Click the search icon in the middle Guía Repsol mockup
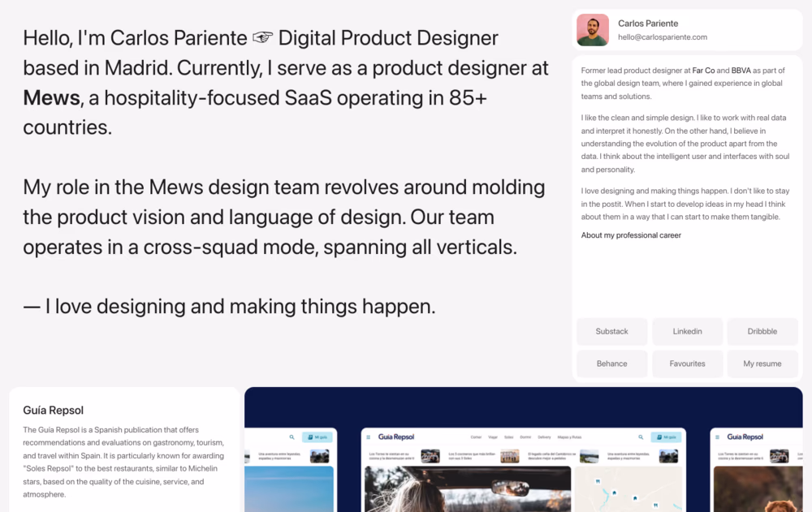Image resolution: width=812 pixels, height=512 pixels. coord(641,437)
